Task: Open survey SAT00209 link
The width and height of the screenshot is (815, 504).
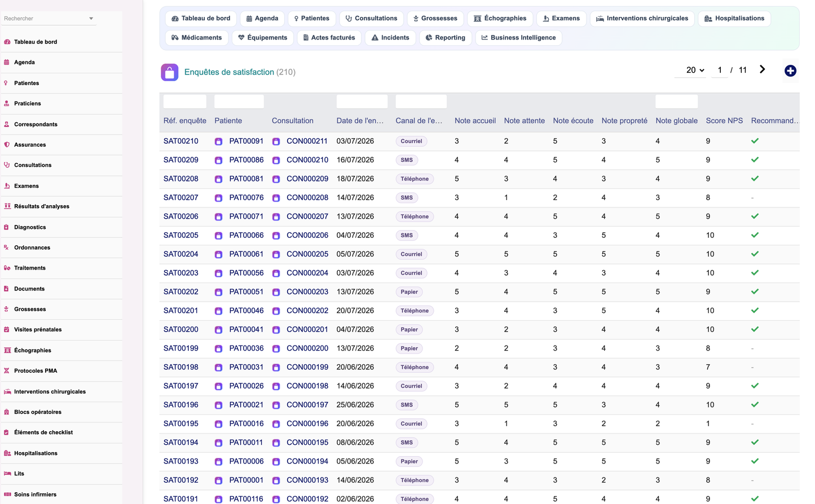Action: point(181,160)
